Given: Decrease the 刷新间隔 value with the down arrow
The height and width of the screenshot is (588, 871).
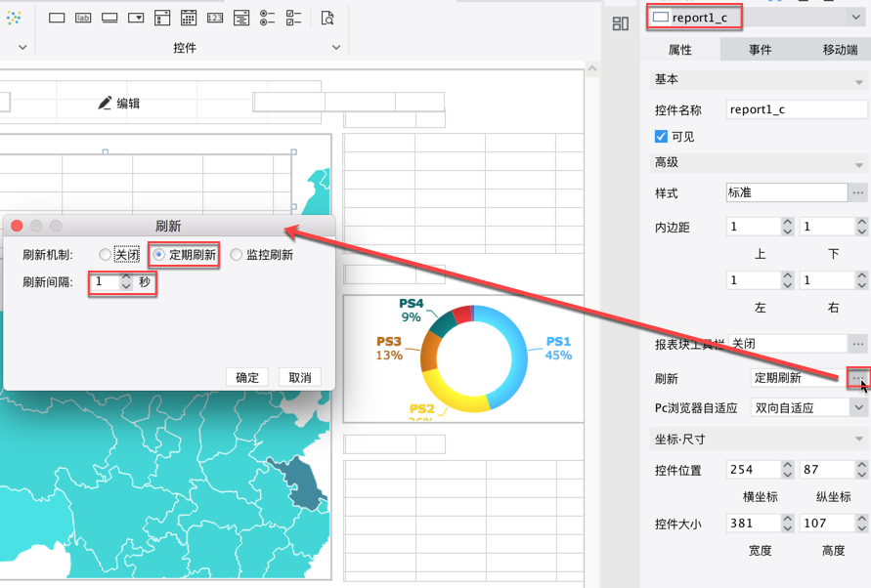Looking at the screenshot, I should tap(127, 286).
